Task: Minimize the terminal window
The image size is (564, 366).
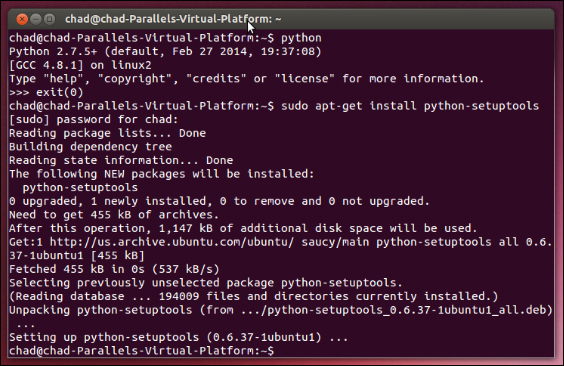Action: coord(36,19)
